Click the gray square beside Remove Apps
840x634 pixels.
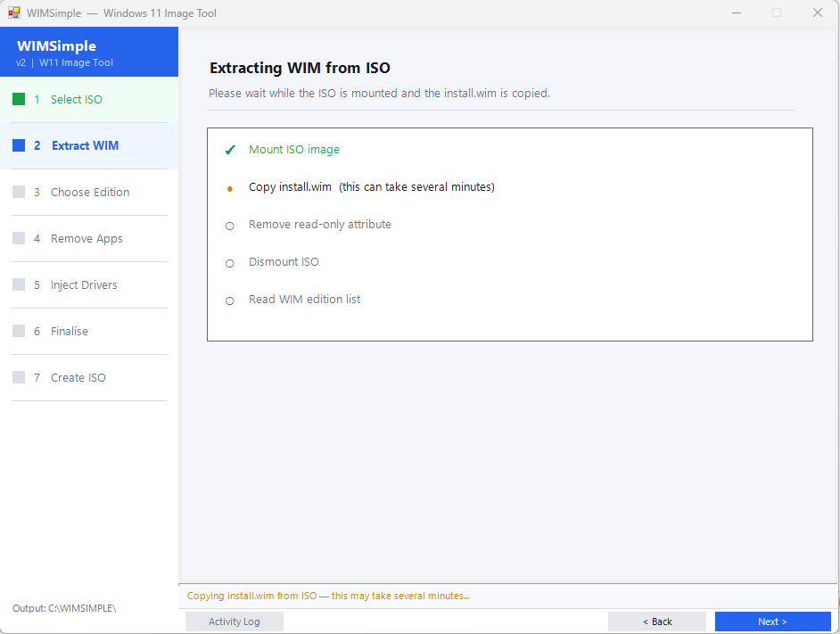pos(19,238)
